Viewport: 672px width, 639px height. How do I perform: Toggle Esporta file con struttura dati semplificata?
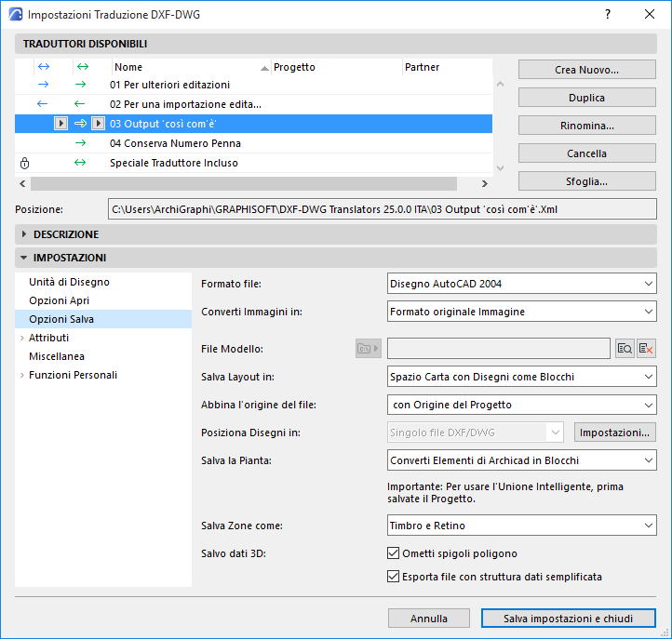coord(393,576)
